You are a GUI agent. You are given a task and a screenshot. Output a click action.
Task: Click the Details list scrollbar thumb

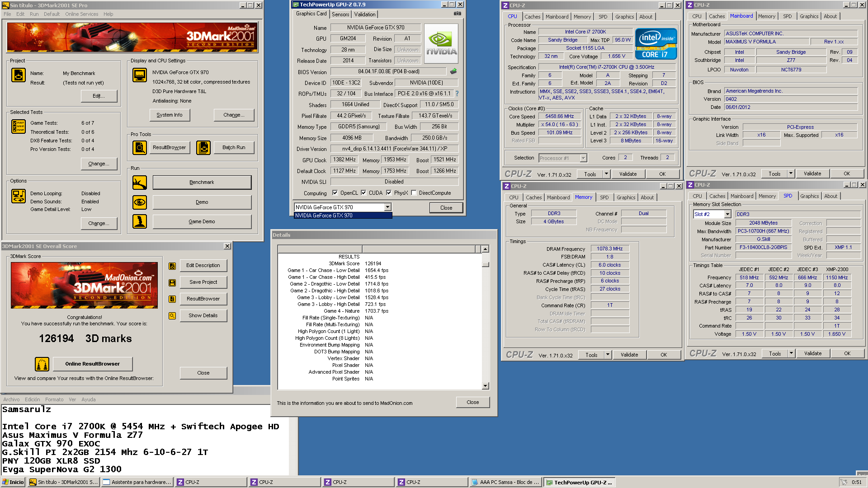tap(485, 264)
